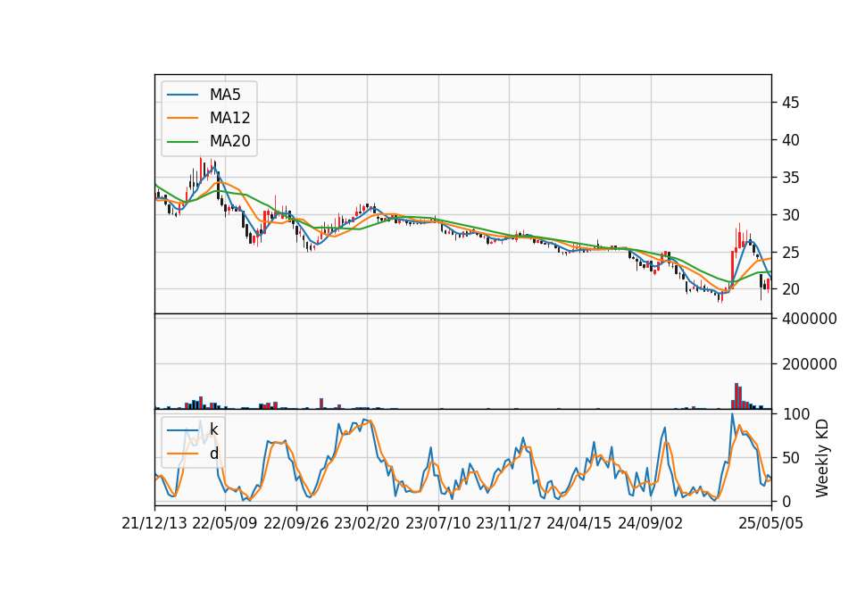
Task: Click the 21/12/13 date tick label
Action: pyautogui.click(x=154, y=523)
